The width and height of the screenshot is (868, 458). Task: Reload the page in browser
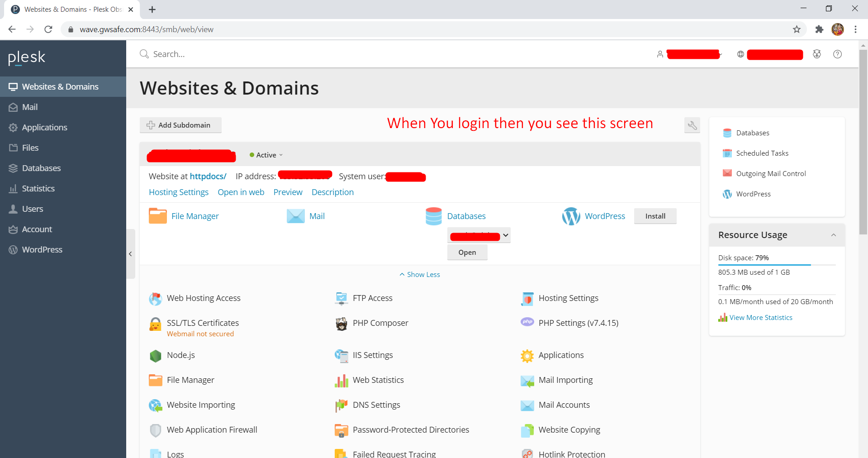click(x=48, y=29)
